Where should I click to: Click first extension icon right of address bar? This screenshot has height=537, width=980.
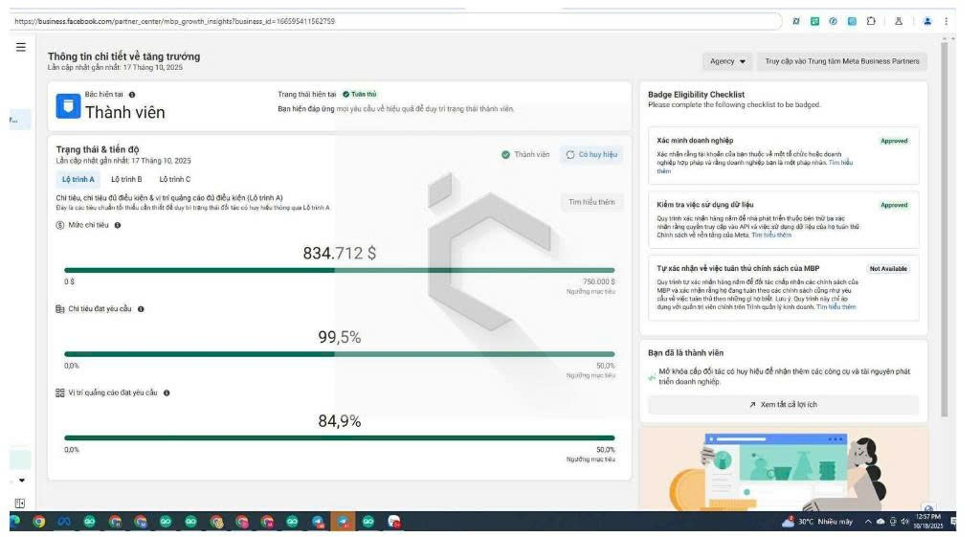(796, 21)
